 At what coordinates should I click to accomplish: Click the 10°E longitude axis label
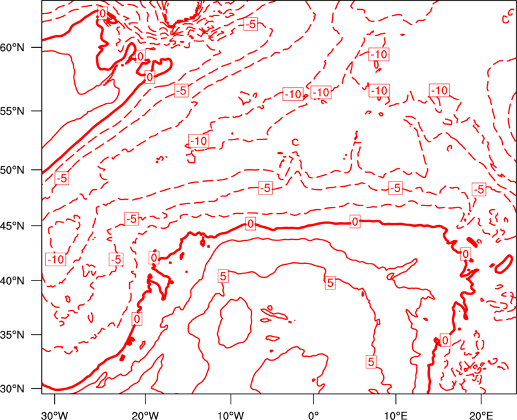tap(396, 415)
